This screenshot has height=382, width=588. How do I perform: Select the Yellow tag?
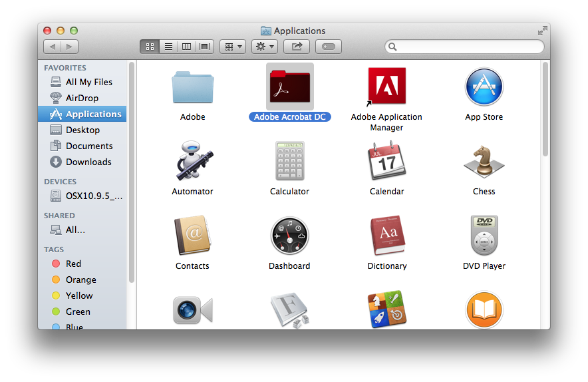(82, 295)
